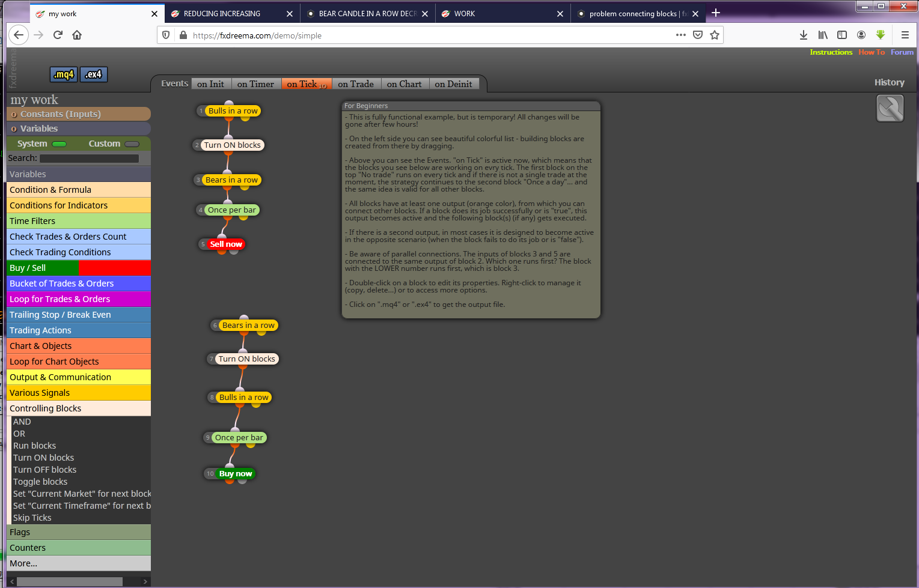Toggle the Custom blocks switch

(x=132, y=144)
